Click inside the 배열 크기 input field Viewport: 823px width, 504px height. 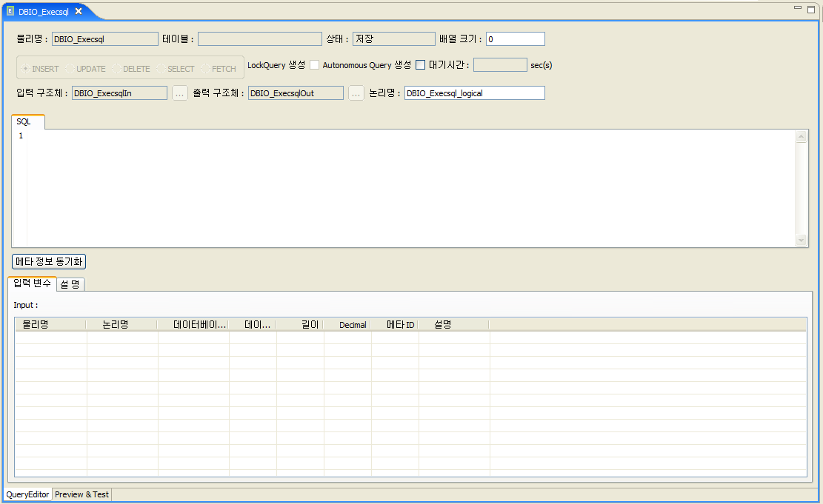coord(514,38)
